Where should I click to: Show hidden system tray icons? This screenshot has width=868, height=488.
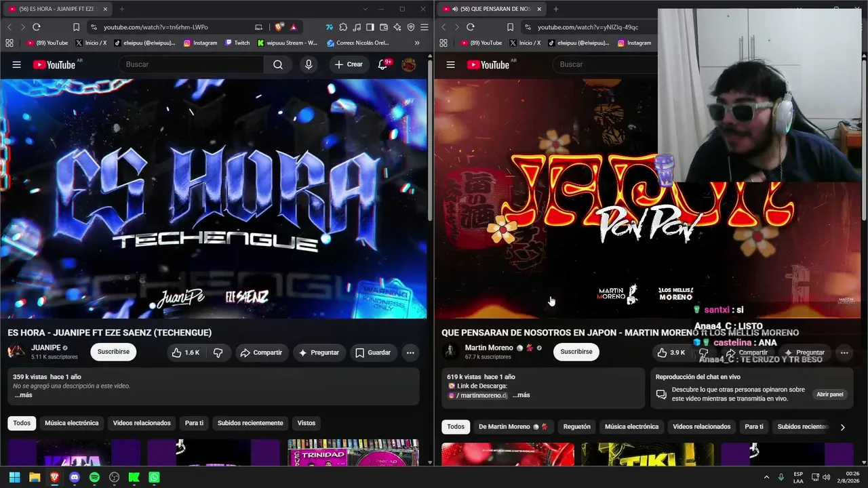767,477
